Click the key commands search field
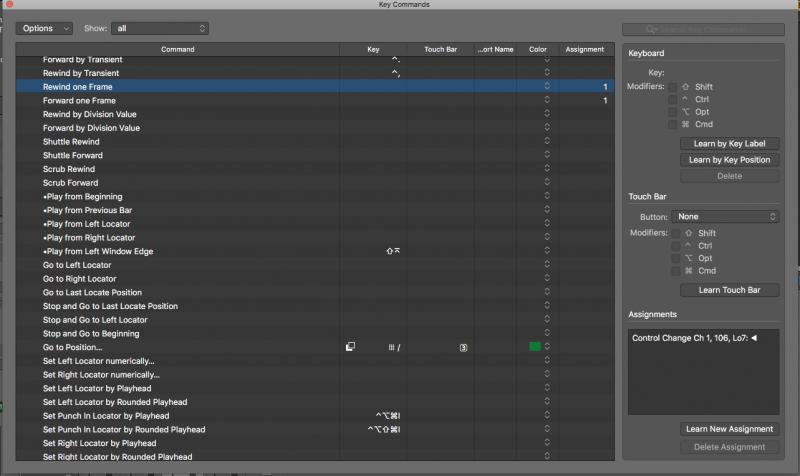 tap(703, 30)
